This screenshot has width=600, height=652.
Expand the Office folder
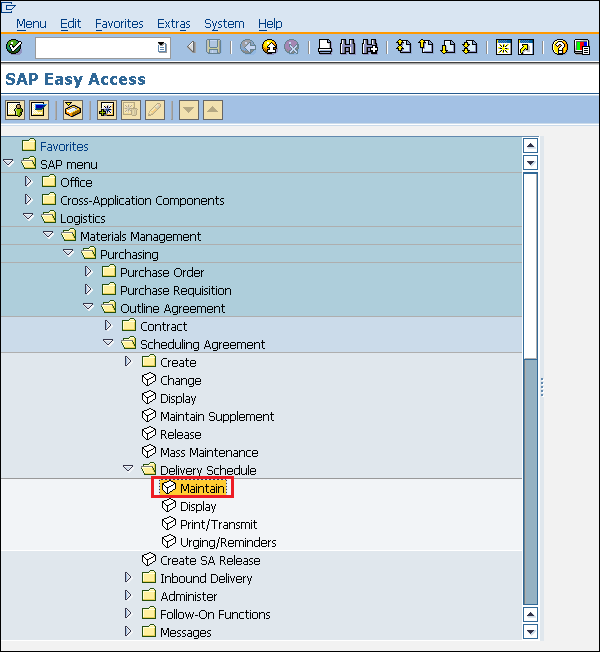click(x=28, y=181)
